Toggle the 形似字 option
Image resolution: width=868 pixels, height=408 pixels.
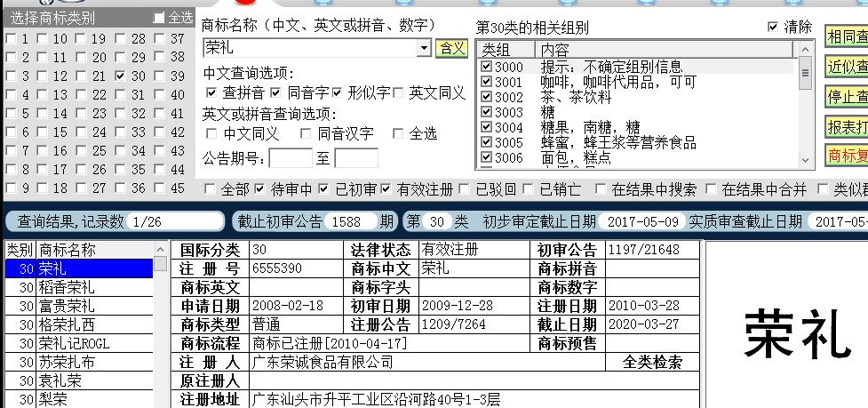point(337,92)
